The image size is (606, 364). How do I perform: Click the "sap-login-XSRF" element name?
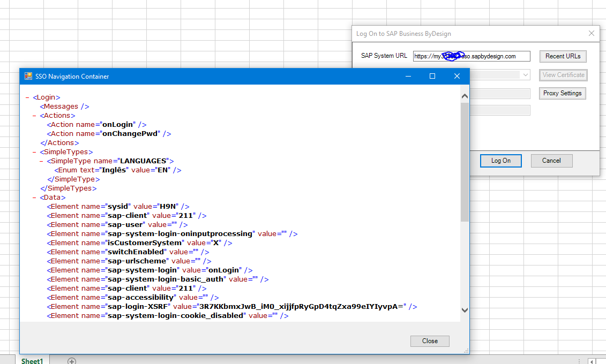138,307
